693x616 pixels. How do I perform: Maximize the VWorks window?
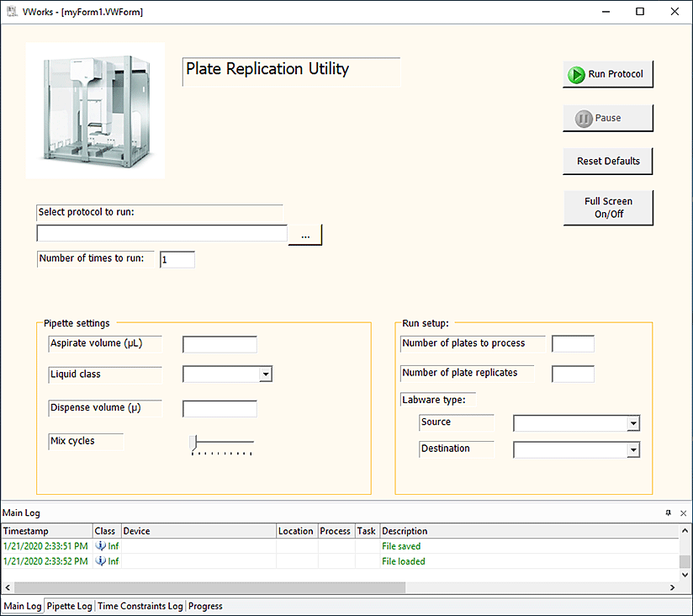coord(639,12)
